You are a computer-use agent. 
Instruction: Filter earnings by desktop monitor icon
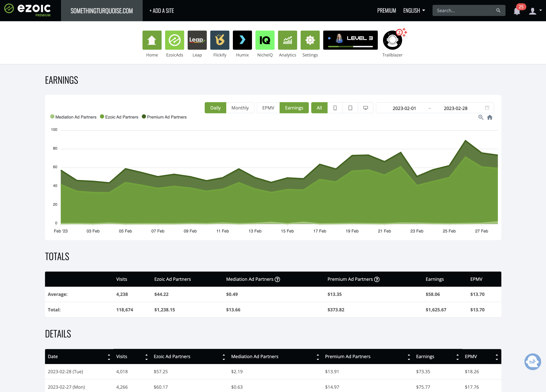point(365,108)
